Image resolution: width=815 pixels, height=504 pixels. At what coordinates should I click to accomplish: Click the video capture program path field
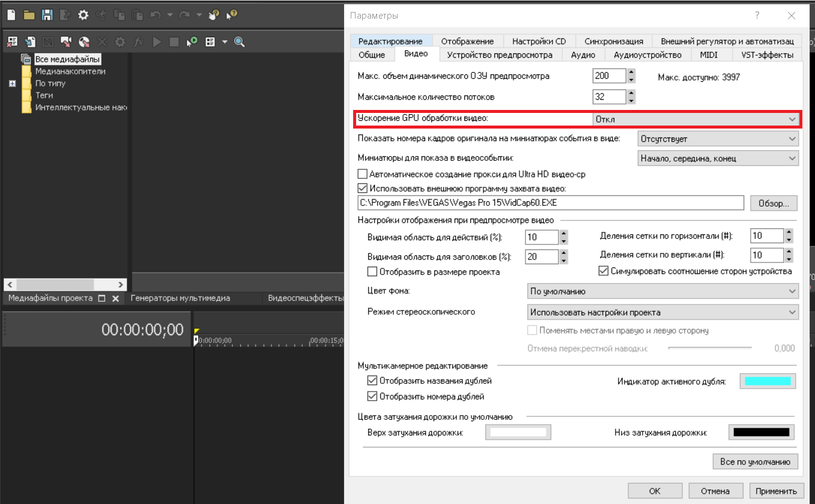pyautogui.click(x=551, y=203)
